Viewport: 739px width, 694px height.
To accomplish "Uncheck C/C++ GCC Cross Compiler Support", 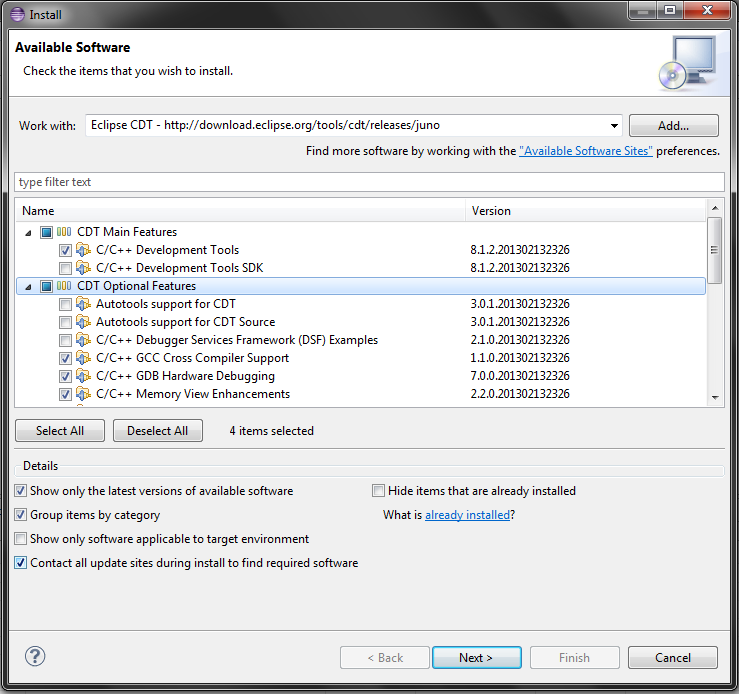I will pyautogui.click(x=66, y=359).
